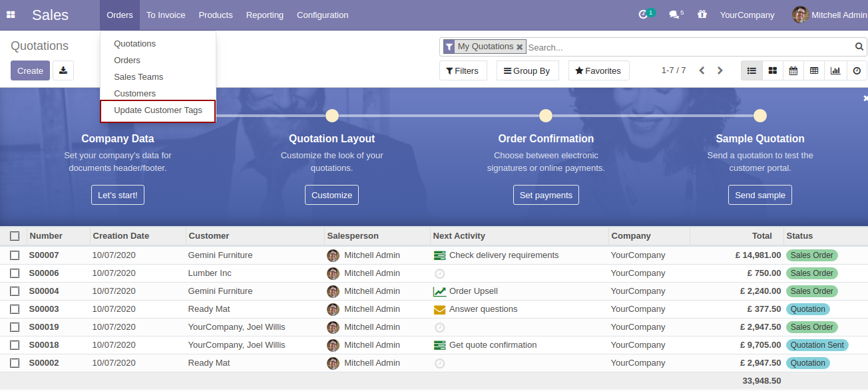Select Orders entry in dropdown menu
Viewport: 868px width, 391px height.
click(158, 61)
